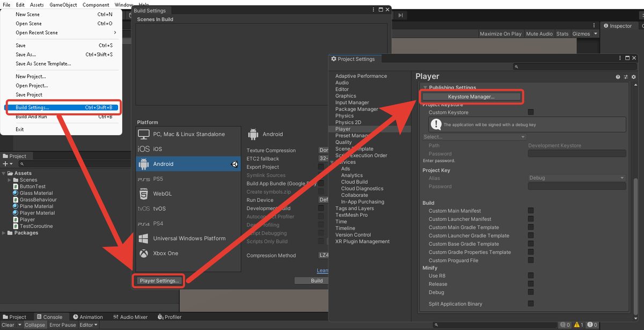Collapse the Publishing Settings section
The image size is (644, 330).
click(x=425, y=87)
